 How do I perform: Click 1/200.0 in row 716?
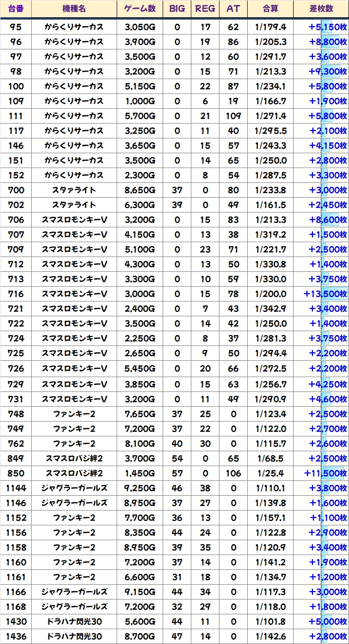pyautogui.click(x=270, y=294)
